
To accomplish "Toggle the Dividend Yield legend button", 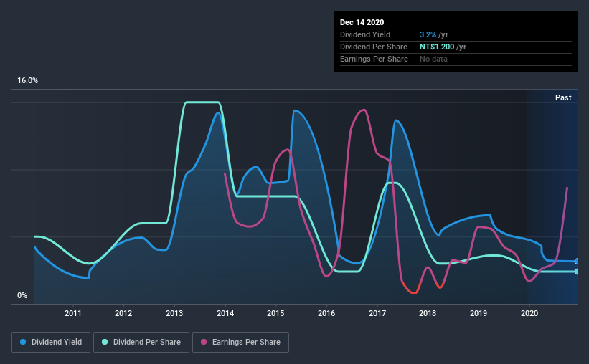I will click(x=51, y=343).
